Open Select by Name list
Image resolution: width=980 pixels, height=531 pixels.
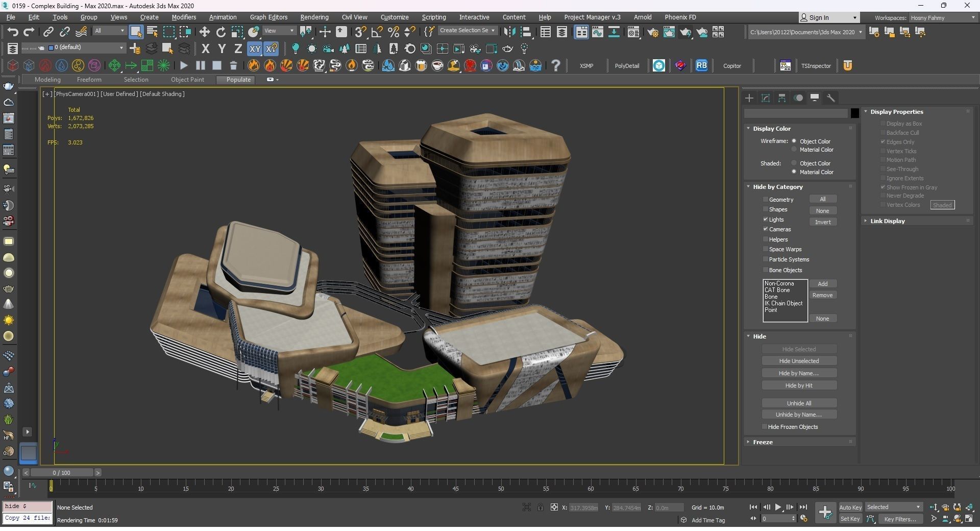152,32
